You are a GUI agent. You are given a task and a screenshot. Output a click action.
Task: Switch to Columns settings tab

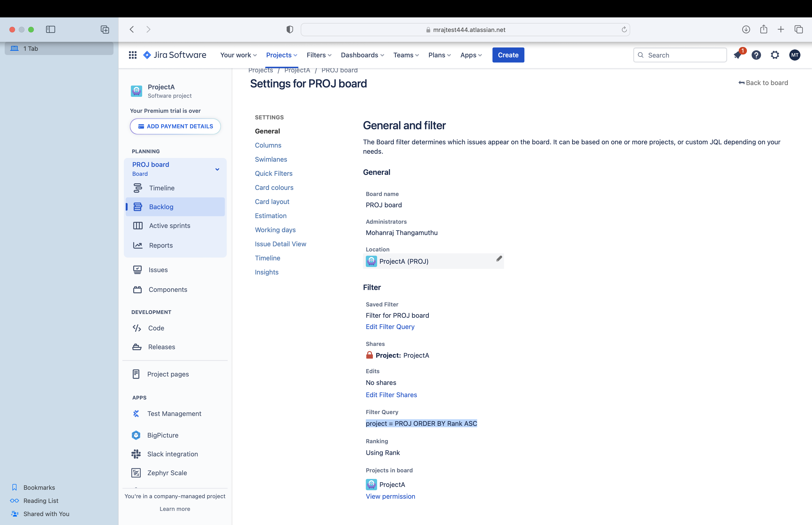pos(268,145)
